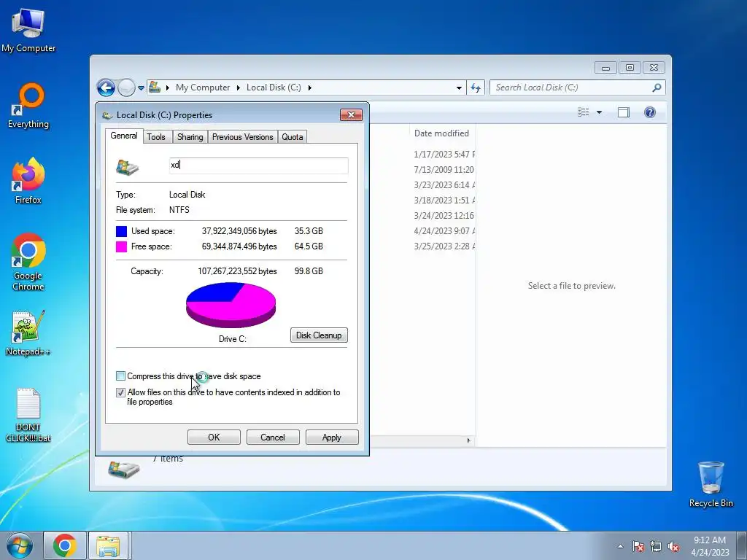Click the horizontal scrollbar right arrow in Explorer
The image size is (747, 560).
pyautogui.click(x=469, y=441)
